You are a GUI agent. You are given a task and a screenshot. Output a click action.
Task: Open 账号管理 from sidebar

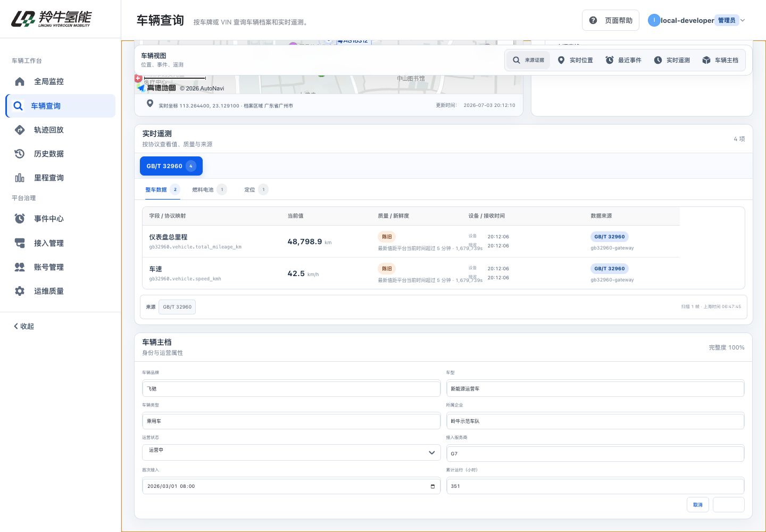coord(60,267)
